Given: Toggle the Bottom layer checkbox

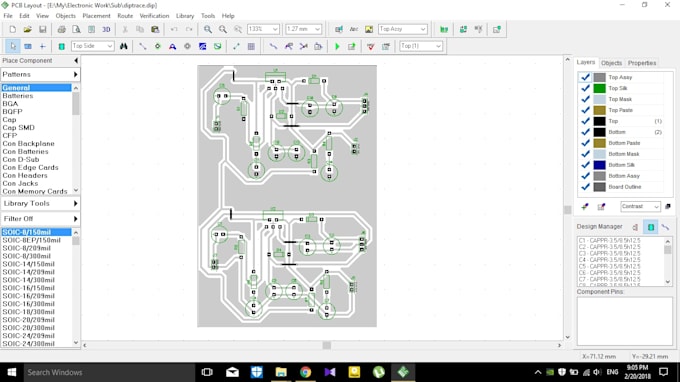Looking at the screenshot, I should click(x=585, y=132).
